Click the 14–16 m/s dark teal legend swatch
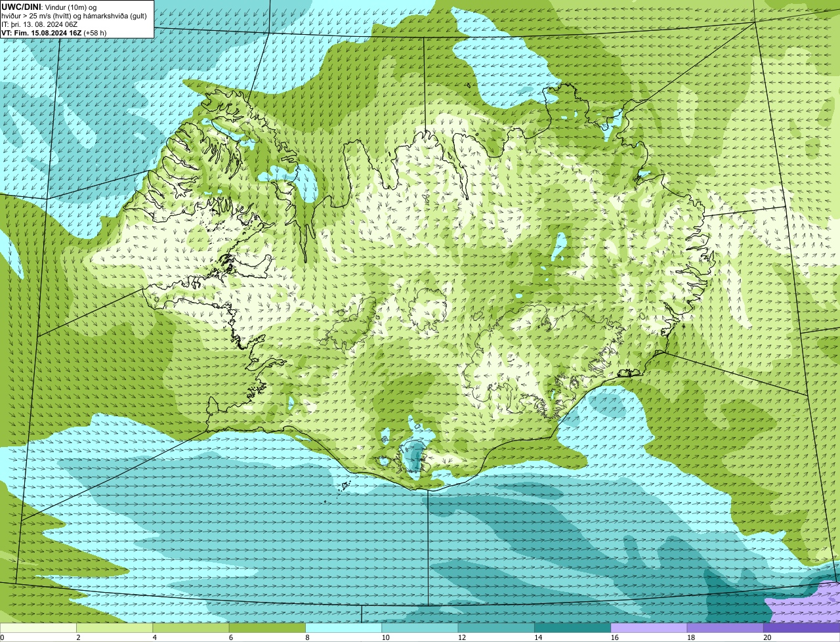Viewport: 840px width, 642px height. 572,628
